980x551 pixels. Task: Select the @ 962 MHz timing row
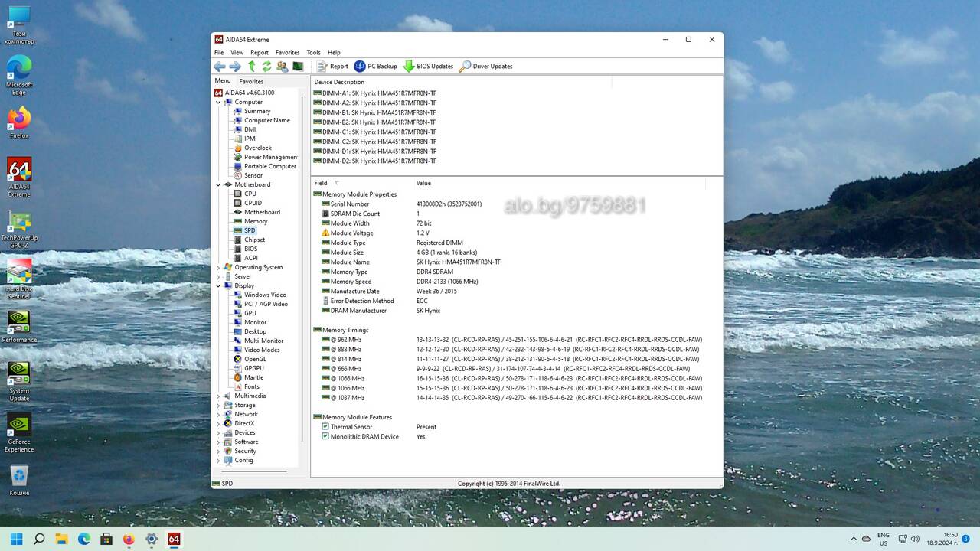[x=517, y=340]
